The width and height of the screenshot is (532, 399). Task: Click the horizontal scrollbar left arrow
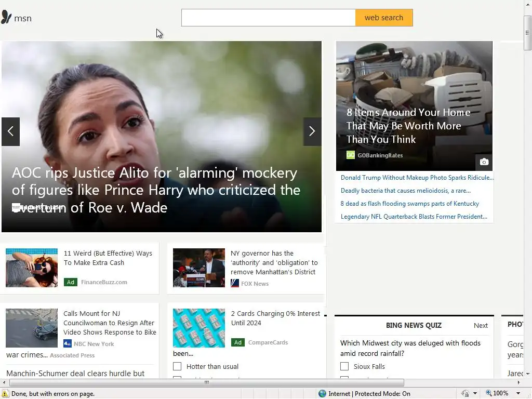(4, 382)
